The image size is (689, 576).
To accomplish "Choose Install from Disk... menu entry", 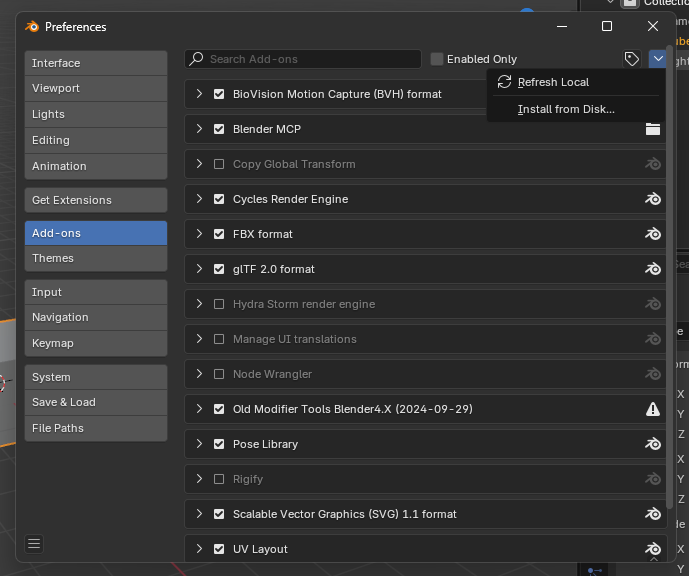I will pos(576,109).
